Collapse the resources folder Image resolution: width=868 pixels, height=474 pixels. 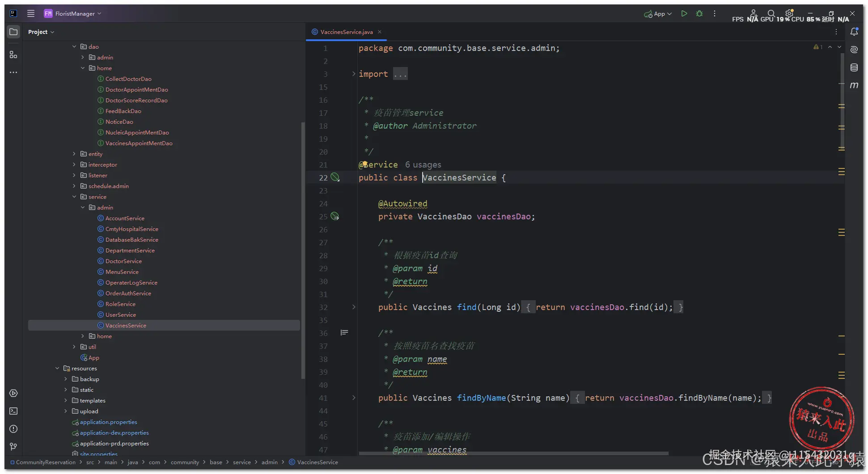(x=57, y=368)
